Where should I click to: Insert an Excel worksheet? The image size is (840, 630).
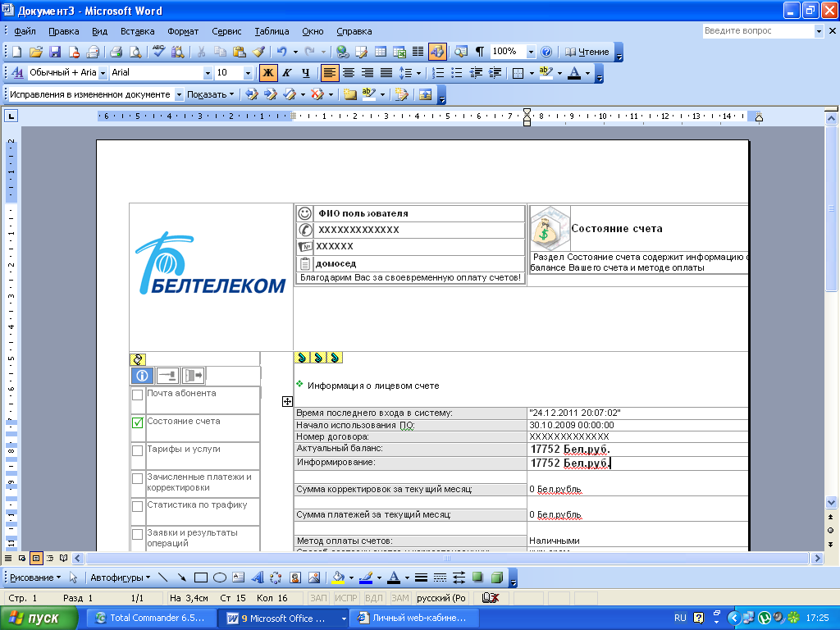tap(399, 52)
